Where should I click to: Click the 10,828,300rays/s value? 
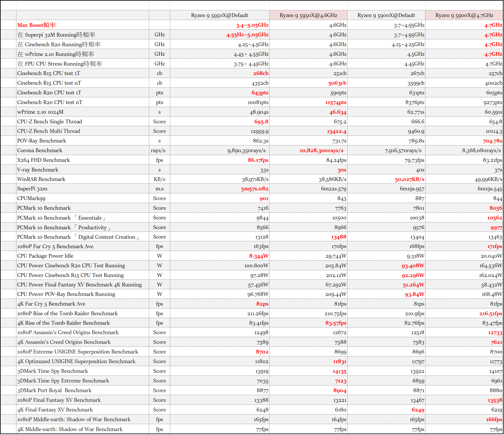tap(321, 150)
